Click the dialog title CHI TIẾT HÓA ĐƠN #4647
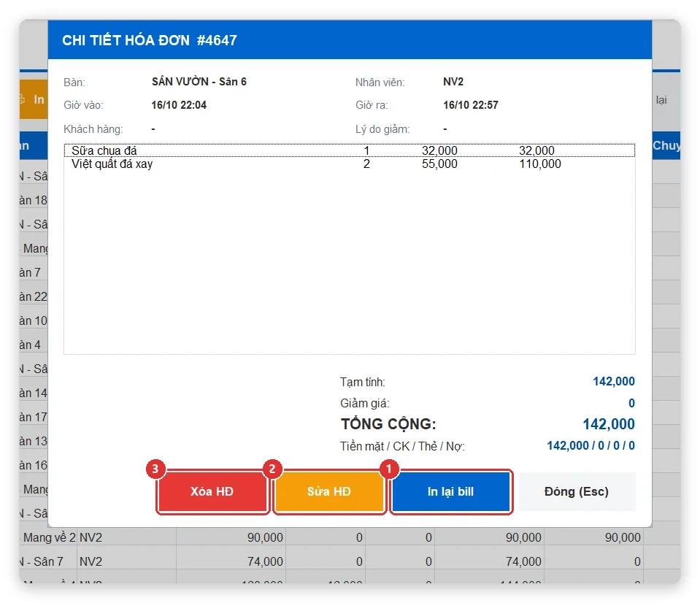This screenshot has width=700, height=603. click(x=150, y=40)
